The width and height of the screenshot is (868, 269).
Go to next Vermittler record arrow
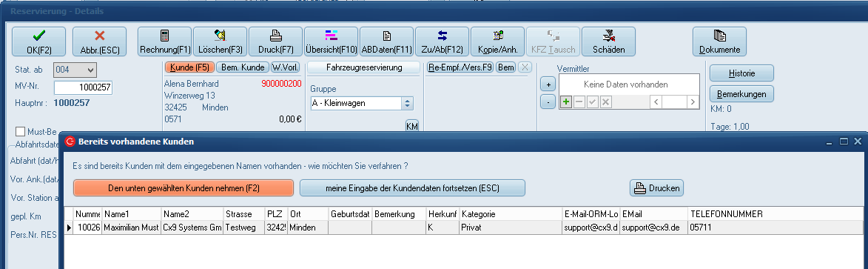coord(693,102)
